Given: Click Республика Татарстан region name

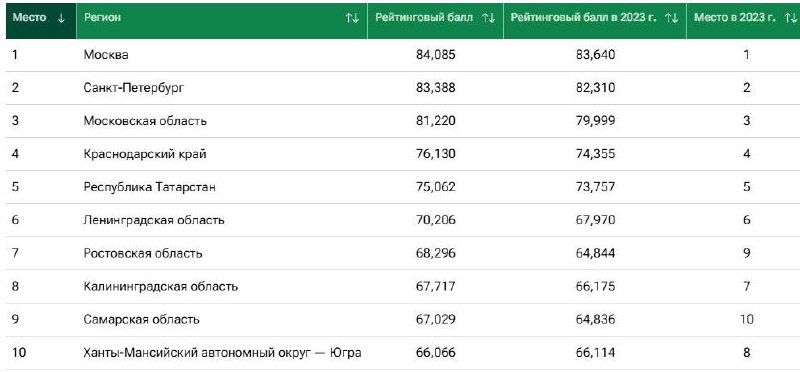Looking at the screenshot, I should click(149, 187).
